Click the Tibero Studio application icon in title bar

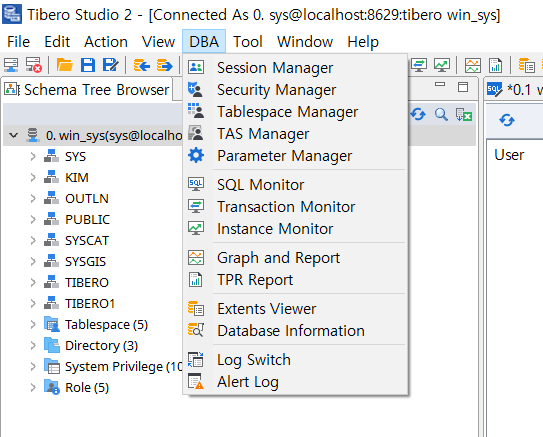pos(12,14)
